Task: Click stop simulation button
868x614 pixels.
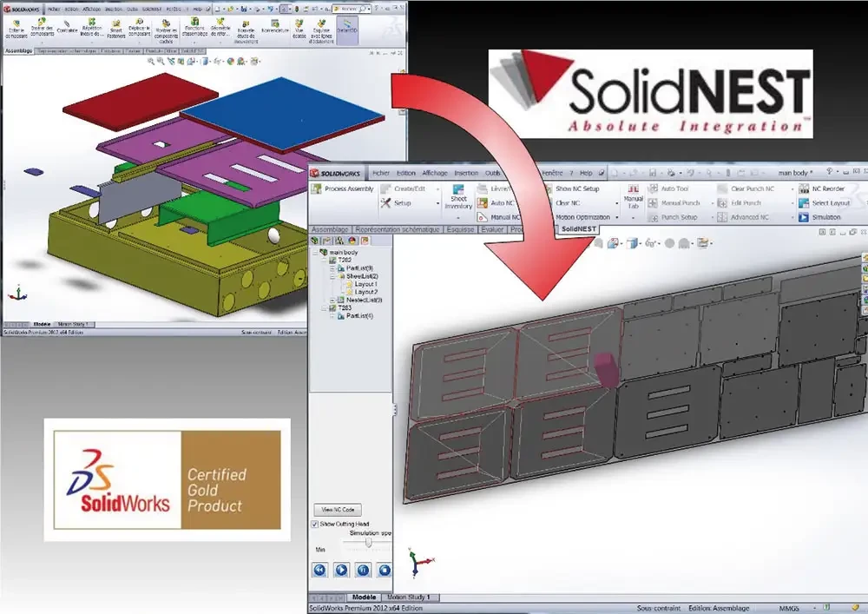Action: (x=385, y=570)
